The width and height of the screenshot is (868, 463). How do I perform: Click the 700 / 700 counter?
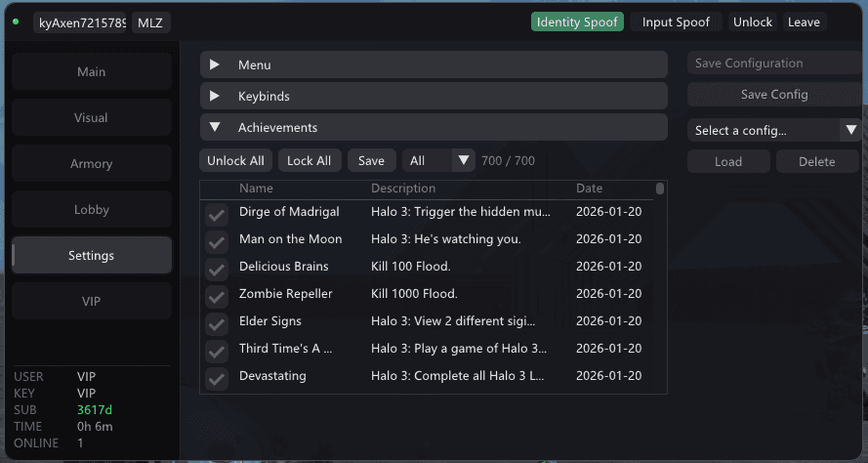(508, 160)
